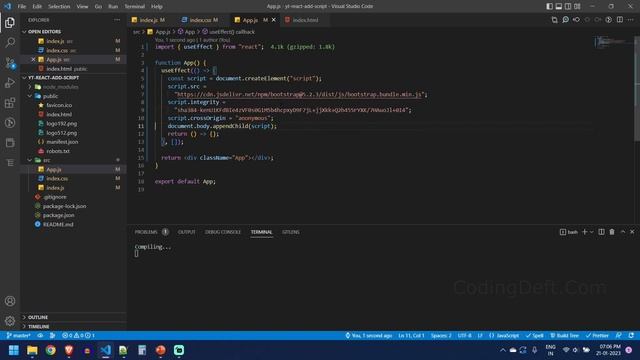The width and height of the screenshot is (640, 360).
Task: Open README.md in the file tree
Action: tap(58, 224)
